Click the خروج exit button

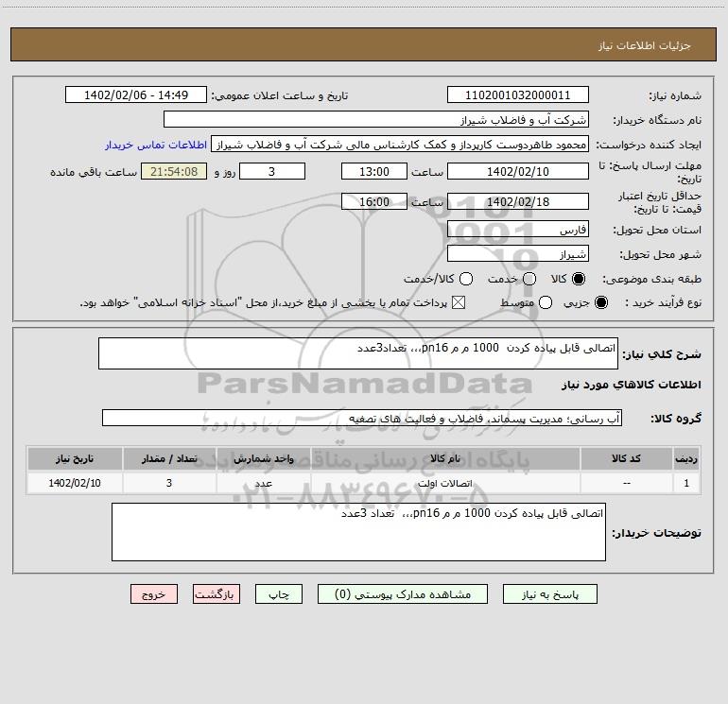click(x=154, y=594)
